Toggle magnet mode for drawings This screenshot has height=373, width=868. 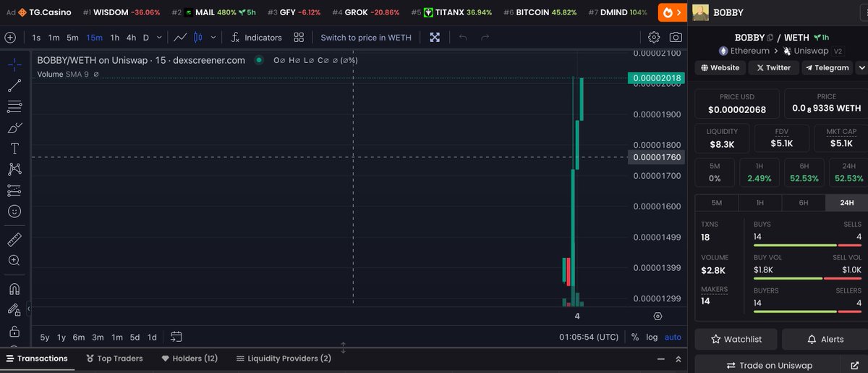pyautogui.click(x=14, y=288)
